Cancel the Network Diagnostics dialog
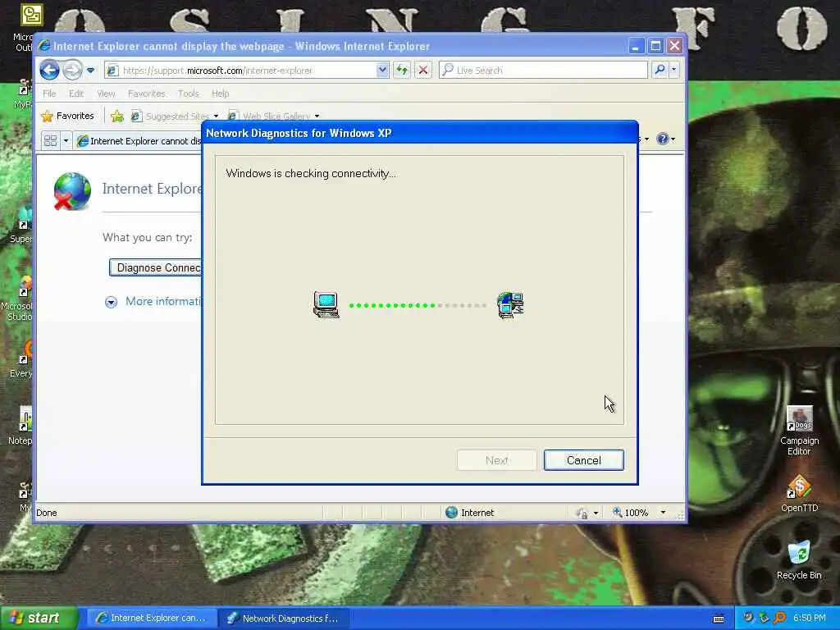This screenshot has height=630, width=840. (x=583, y=460)
